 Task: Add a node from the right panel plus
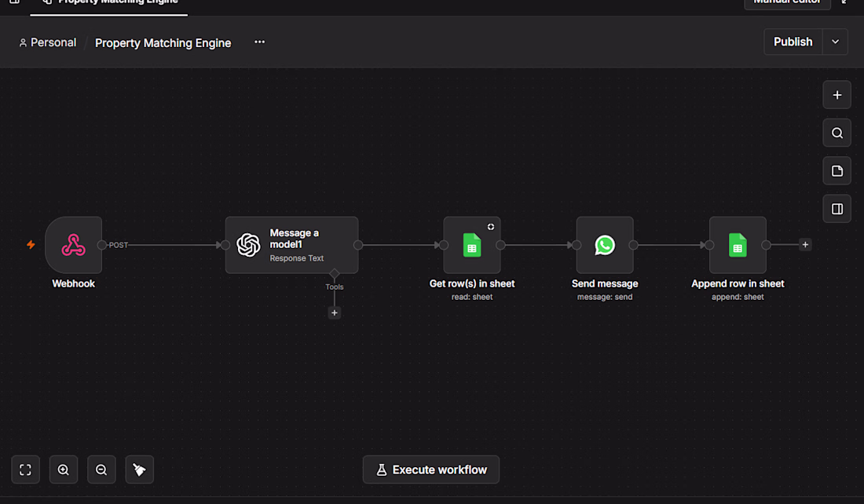pos(837,95)
